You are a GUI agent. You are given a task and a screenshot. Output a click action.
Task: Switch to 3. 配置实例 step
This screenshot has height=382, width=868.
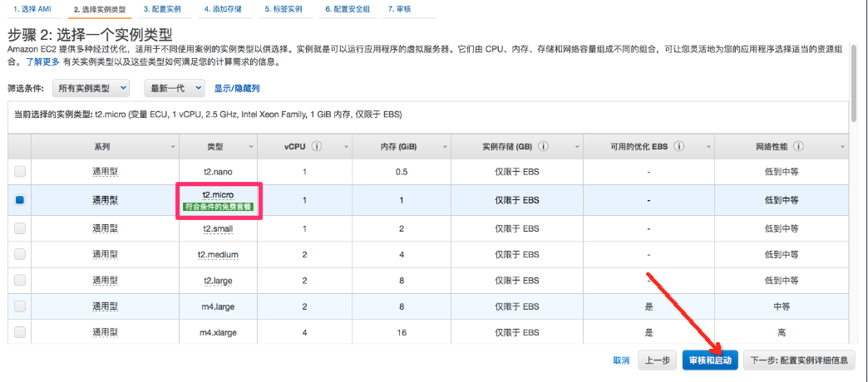click(x=161, y=9)
